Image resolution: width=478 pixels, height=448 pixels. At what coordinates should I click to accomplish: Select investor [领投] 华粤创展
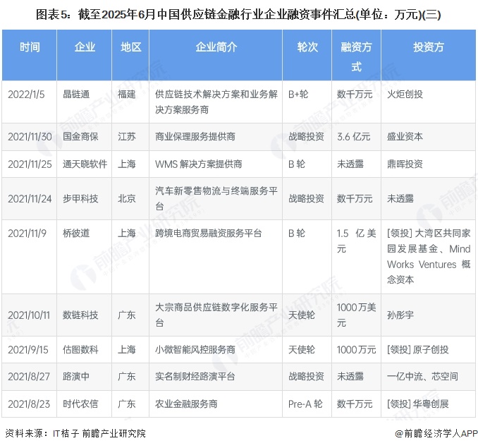pos(417,404)
